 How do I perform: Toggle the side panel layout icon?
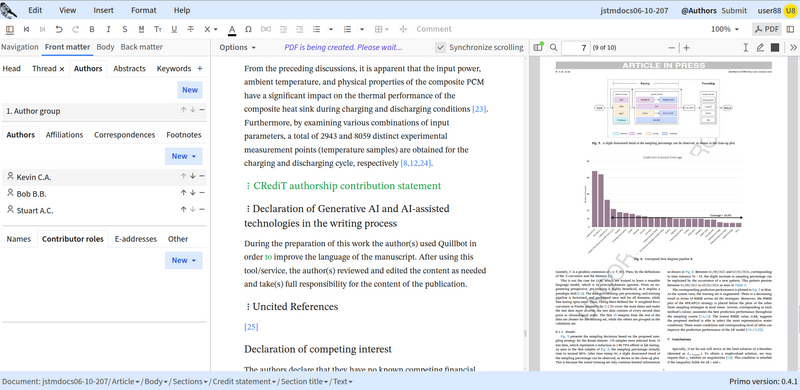tap(10, 29)
